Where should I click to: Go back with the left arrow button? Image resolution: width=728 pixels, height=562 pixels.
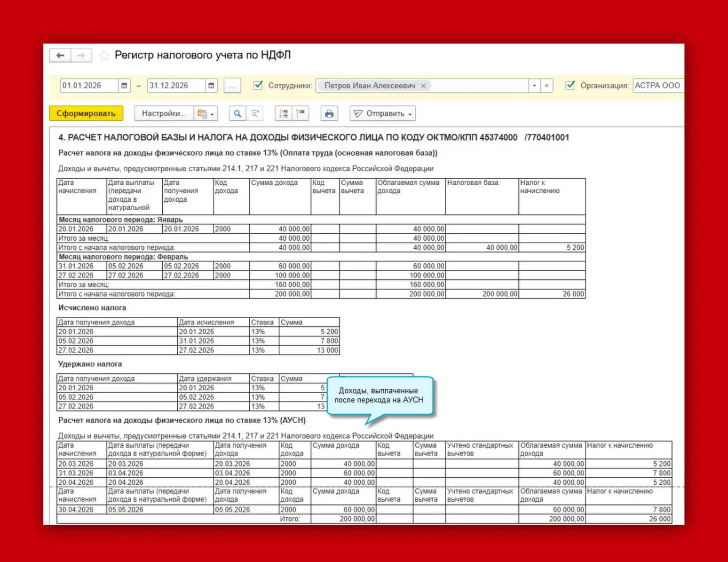[x=60, y=56]
